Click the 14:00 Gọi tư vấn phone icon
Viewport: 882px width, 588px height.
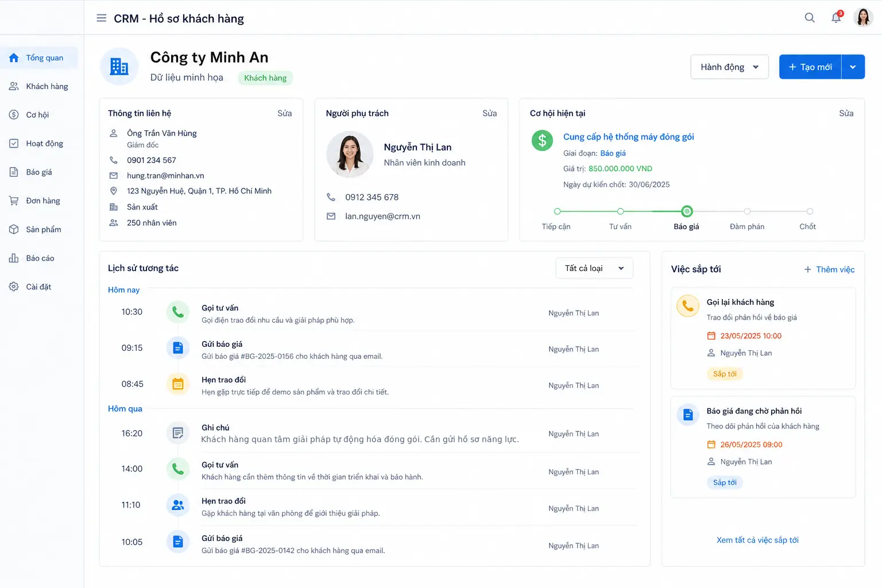point(178,469)
